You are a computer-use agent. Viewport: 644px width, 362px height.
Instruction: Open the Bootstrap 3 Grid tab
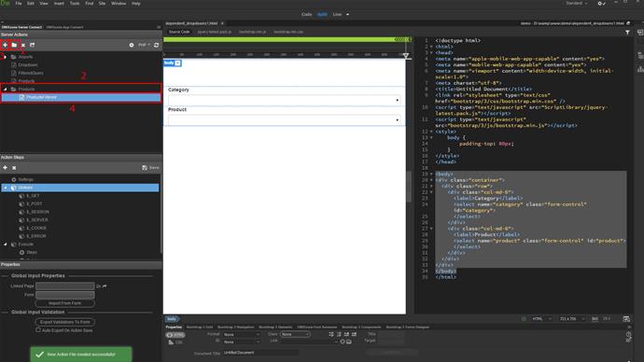click(x=200, y=327)
